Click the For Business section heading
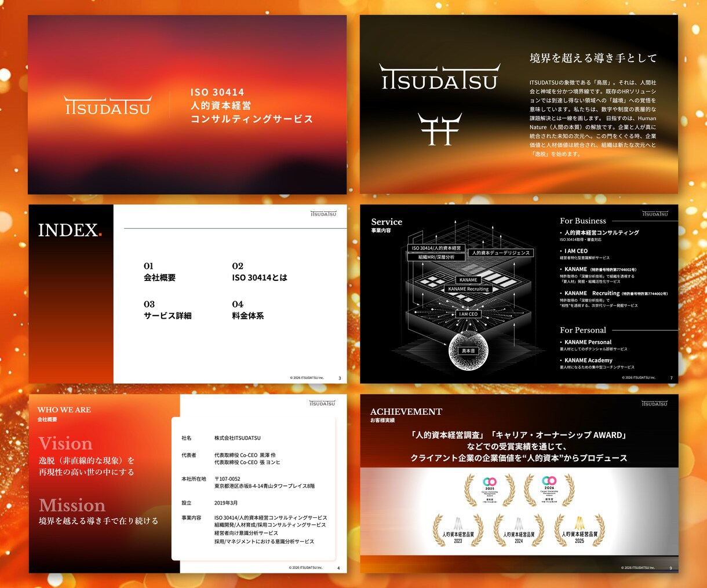Screen dimensions: 707x588 coord(583,221)
